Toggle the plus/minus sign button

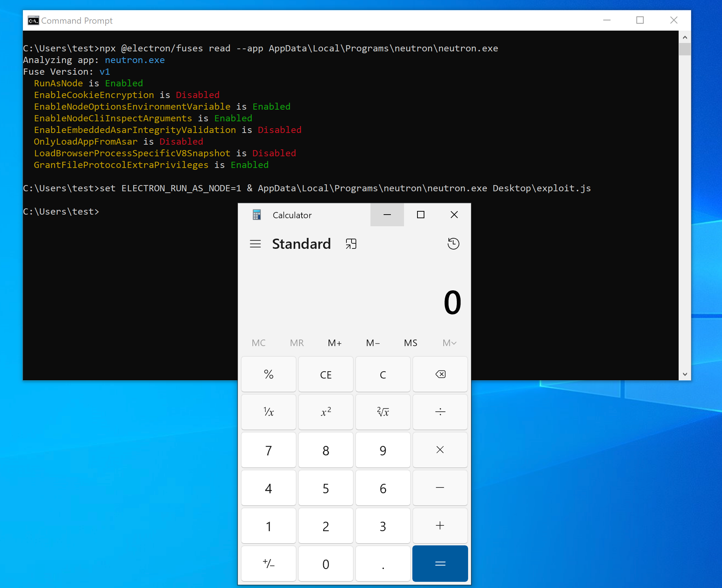(x=268, y=564)
